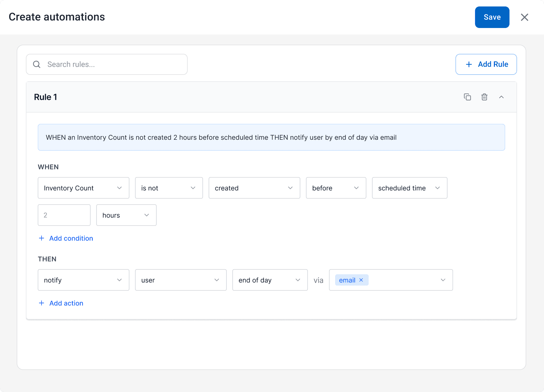
Task: Change the 'before' timing dropdown
Action: [336, 188]
